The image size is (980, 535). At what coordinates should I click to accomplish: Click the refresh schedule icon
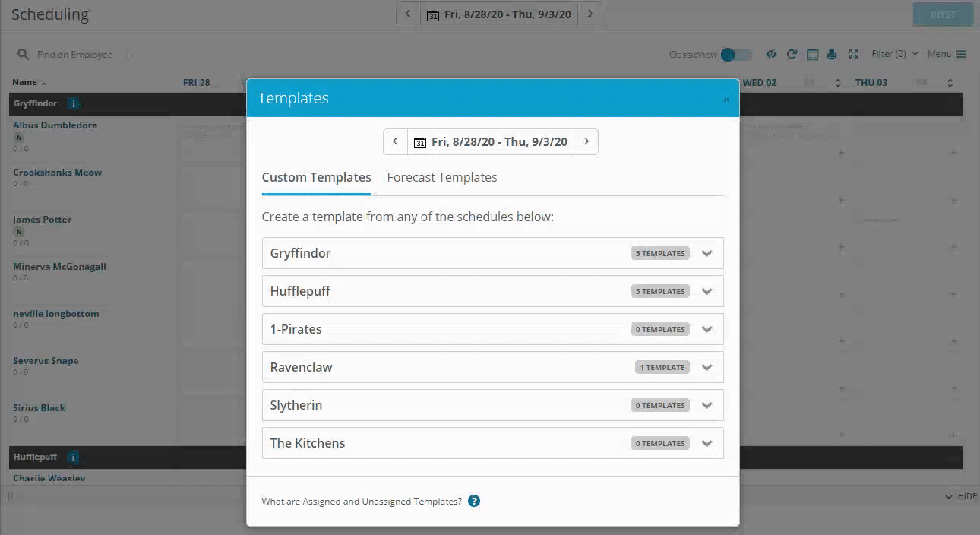pyautogui.click(x=792, y=54)
